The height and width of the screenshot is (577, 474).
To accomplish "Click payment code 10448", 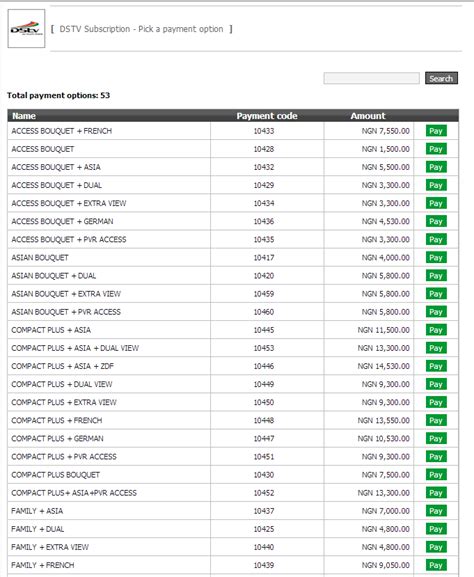I will coord(264,420).
